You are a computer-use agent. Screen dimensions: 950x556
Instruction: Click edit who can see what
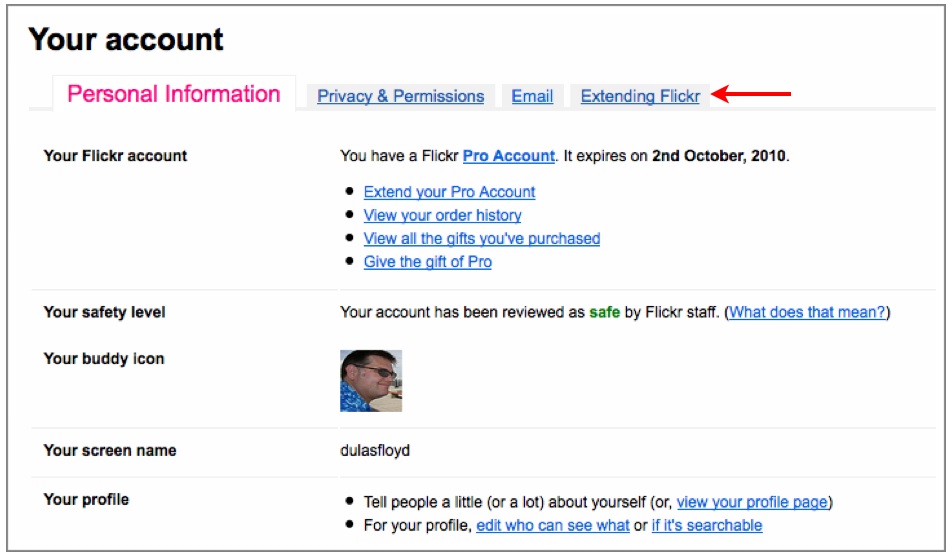(x=553, y=525)
